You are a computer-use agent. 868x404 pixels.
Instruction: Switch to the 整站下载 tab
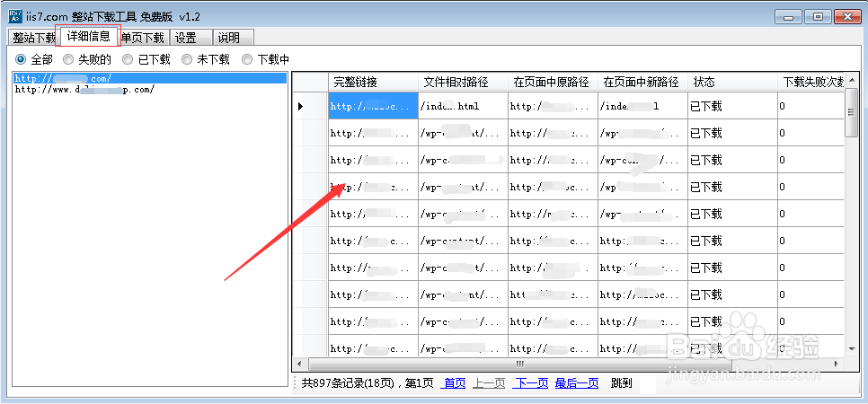coord(33,38)
